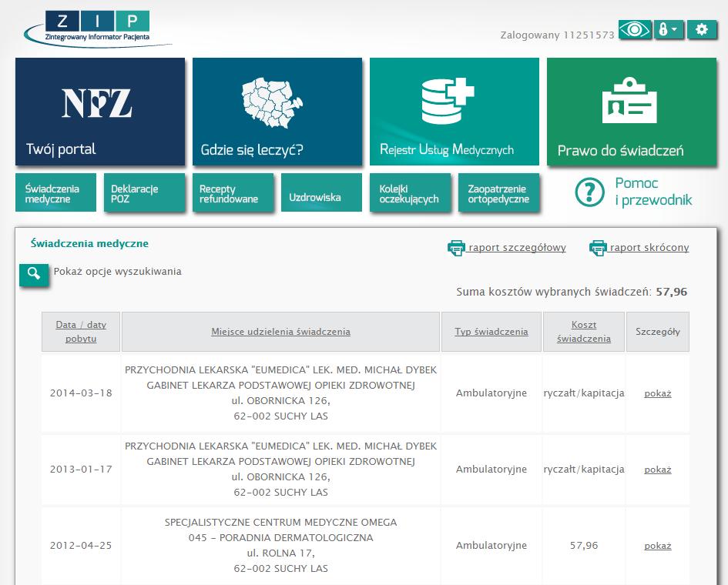Click Ambulatoryjne in the 2012-04-25 row
728x585 pixels.
click(491, 545)
